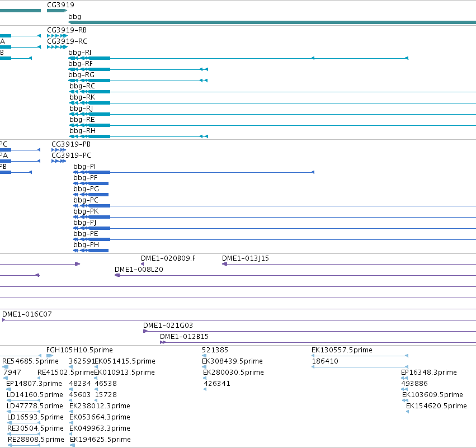Click the EP16348.3prime EST label
Image resolution: width=476 pixels, height=448 pixels.
pyautogui.click(x=429, y=372)
